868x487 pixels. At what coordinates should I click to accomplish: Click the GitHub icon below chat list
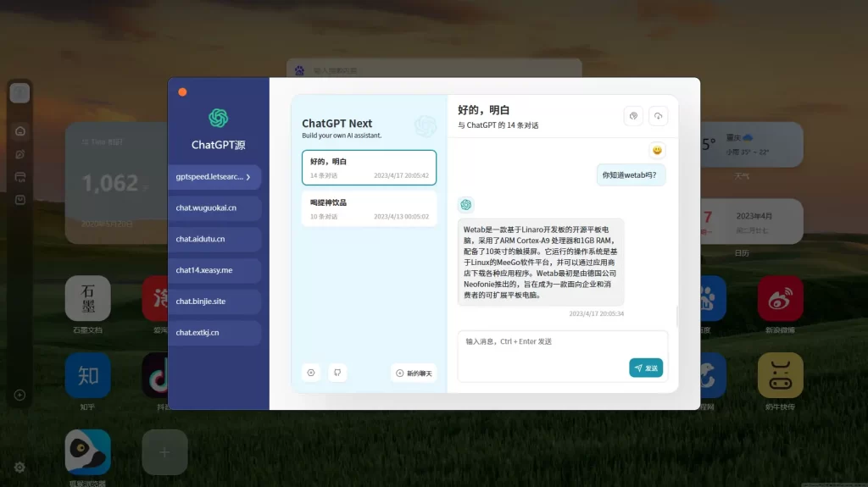(x=337, y=373)
